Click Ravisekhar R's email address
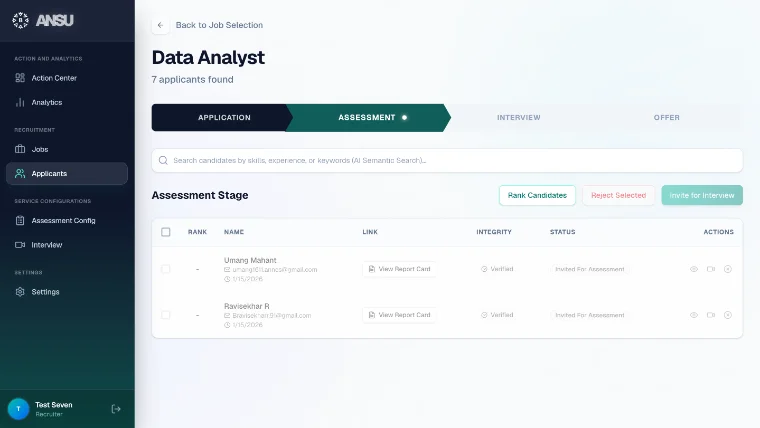This screenshot has height=428, width=760. (x=272, y=316)
